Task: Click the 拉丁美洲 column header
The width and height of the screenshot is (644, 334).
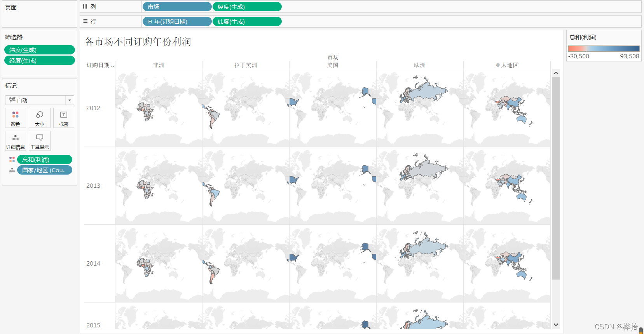Action: tap(246, 65)
